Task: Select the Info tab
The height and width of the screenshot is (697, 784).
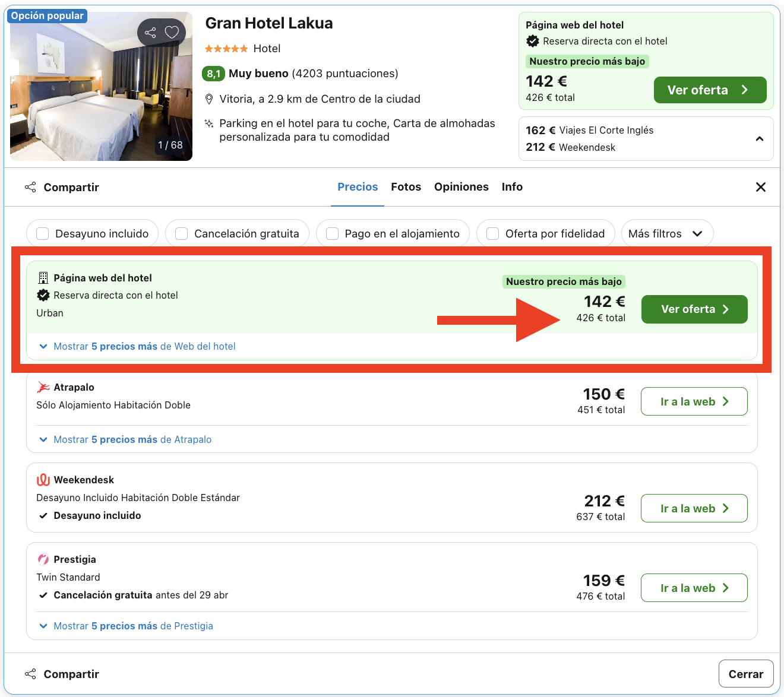Action: point(512,187)
